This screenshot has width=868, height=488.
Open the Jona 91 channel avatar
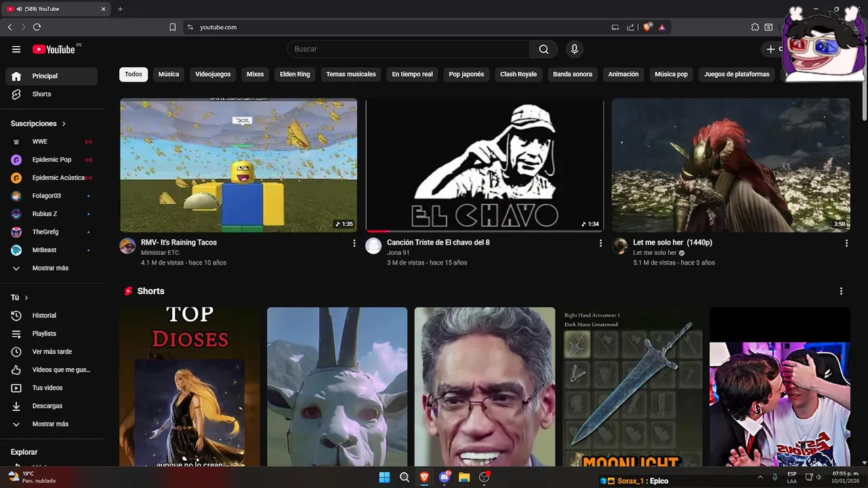click(373, 245)
